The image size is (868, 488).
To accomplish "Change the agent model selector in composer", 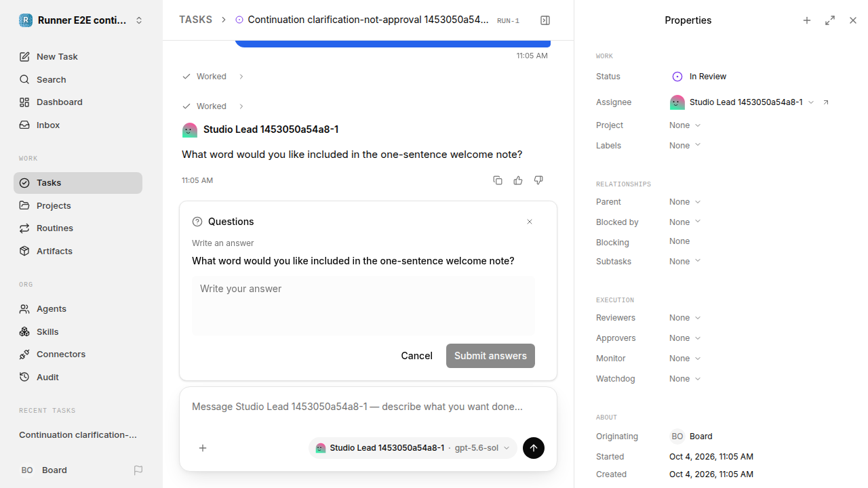I will pos(413,448).
